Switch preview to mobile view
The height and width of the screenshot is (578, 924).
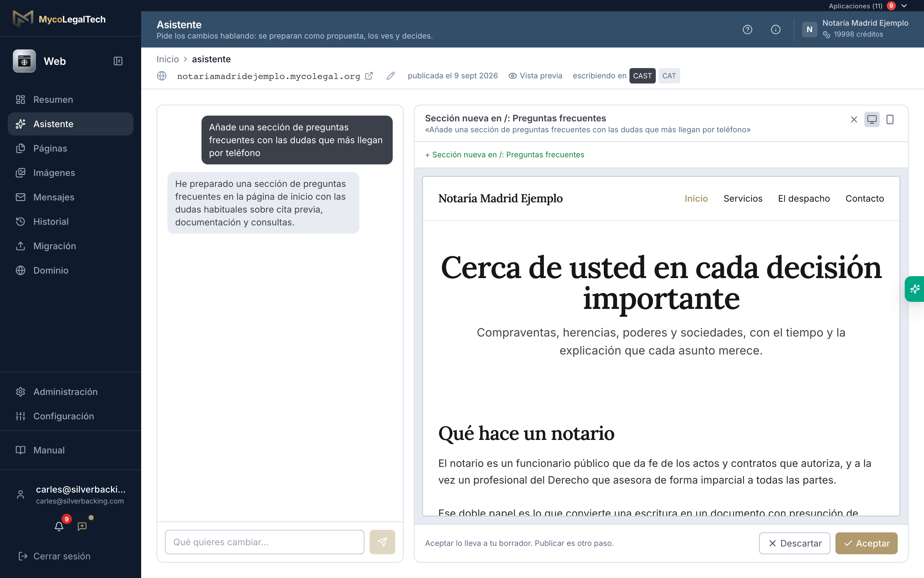tap(890, 120)
